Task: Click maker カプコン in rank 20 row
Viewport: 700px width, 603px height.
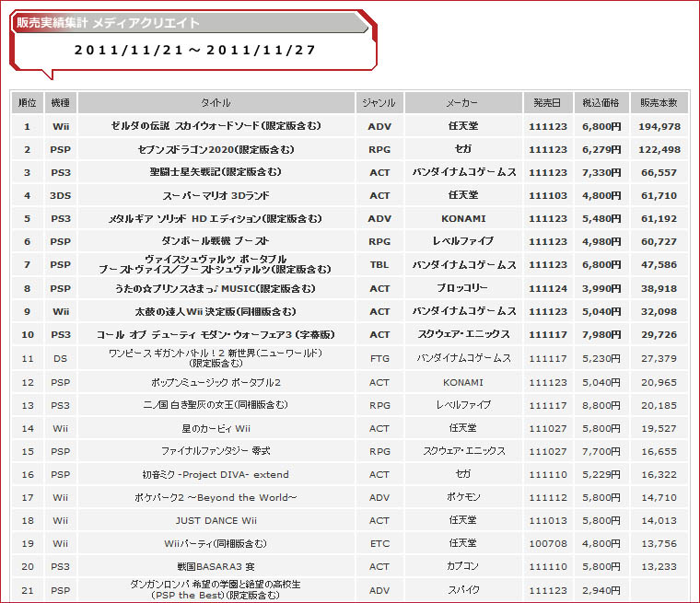Action: (462, 566)
